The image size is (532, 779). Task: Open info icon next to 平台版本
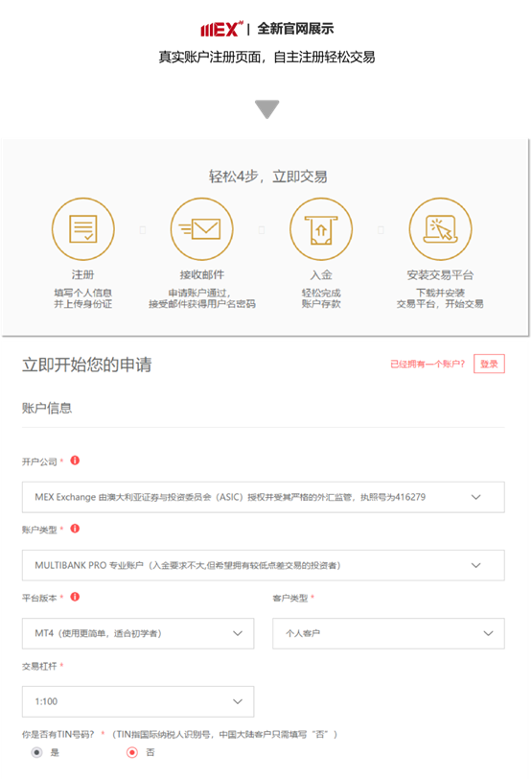tap(75, 597)
